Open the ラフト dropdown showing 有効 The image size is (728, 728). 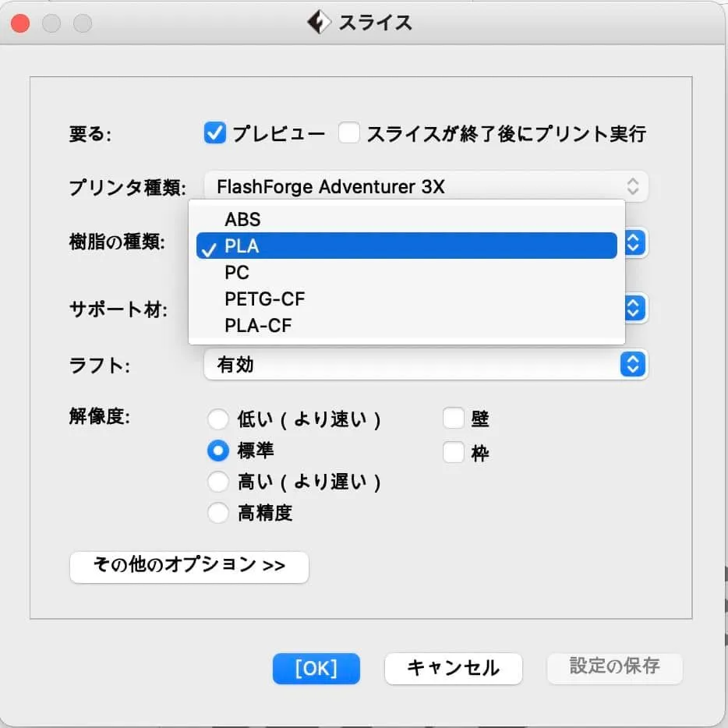tap(426, 364)
